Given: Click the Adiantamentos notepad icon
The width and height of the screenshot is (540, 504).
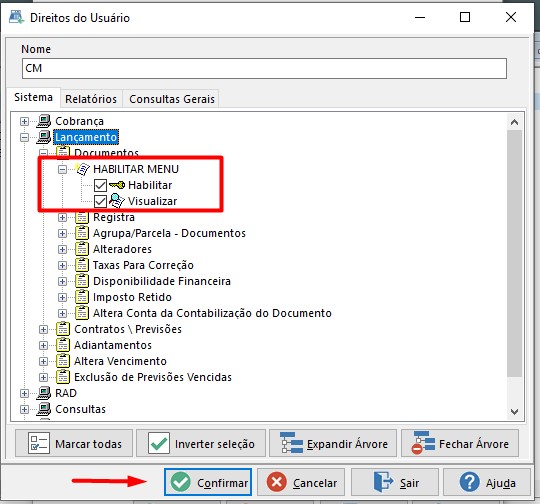Looking at the screenshot, I should click(63, 345).
